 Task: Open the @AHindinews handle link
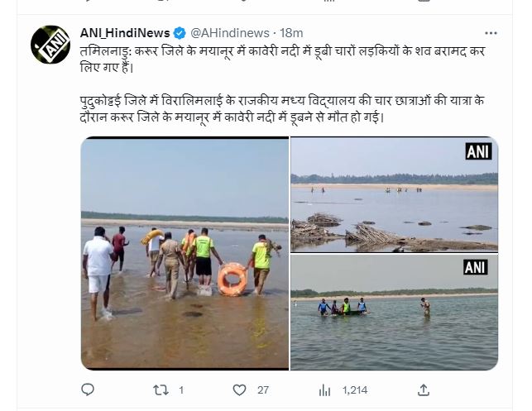click(x=230, y=33)
